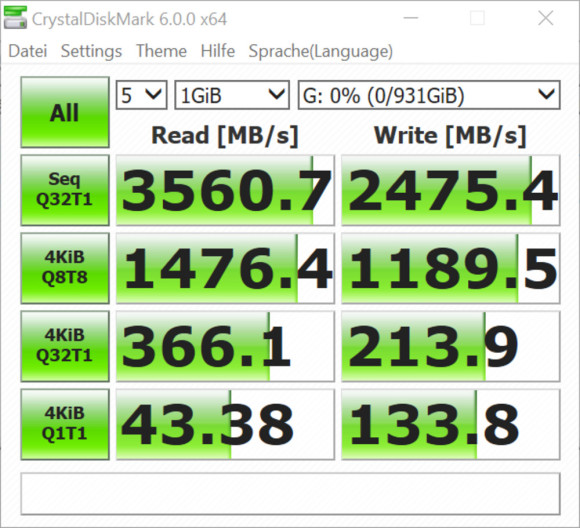
Task: Click the CrystalDiskMark app icon in title bar
Action: [x=15, y=17]
